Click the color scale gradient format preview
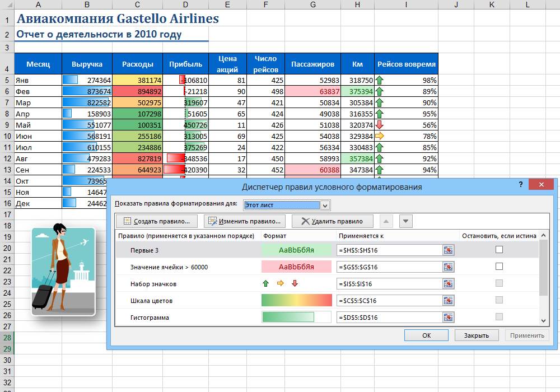Screen dimensions: 560x392 (x=296, y=300)
